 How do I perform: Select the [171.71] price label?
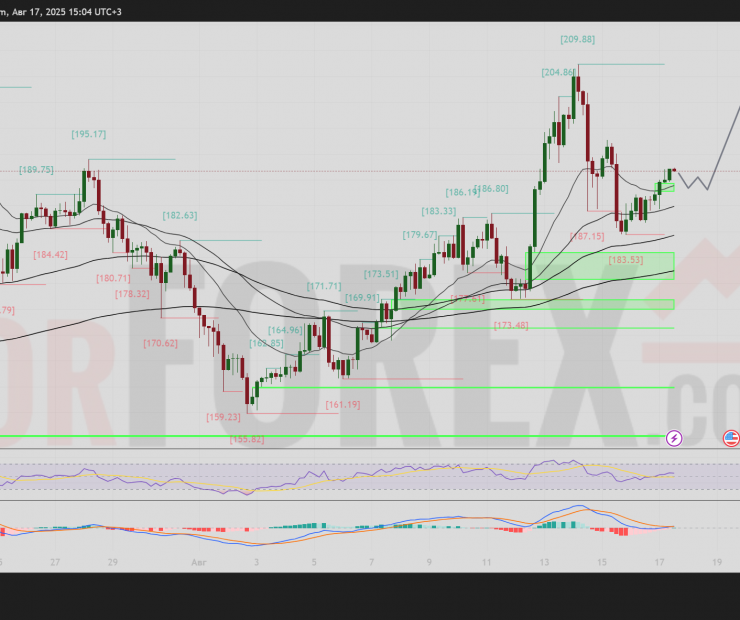[x=324, y=286]
